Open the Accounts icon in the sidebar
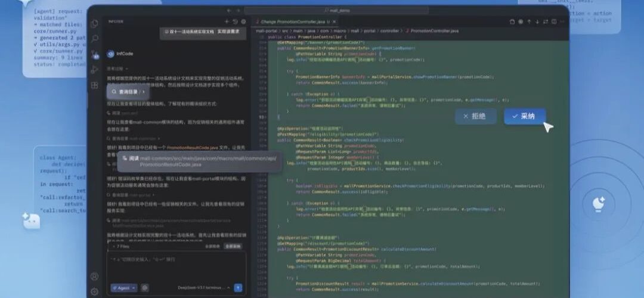Viewport: 644px width, 298px height. [94, 277]
